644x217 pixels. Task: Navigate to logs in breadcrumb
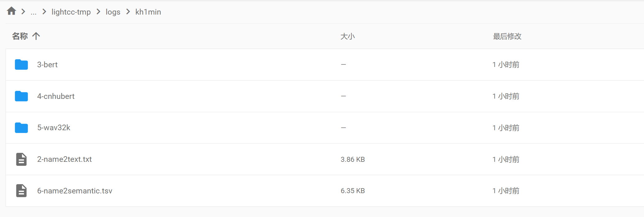113,12
